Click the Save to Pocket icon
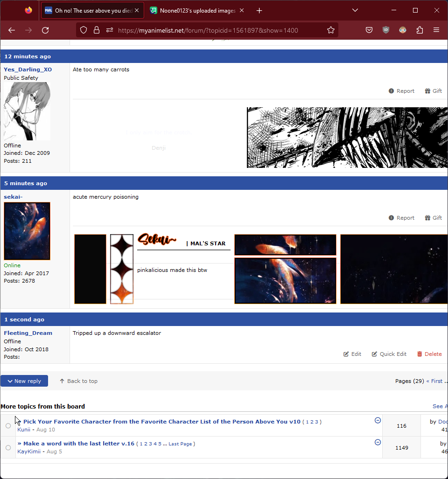The width and height of the screenshot is (448, 479). (x=369, y=30)
